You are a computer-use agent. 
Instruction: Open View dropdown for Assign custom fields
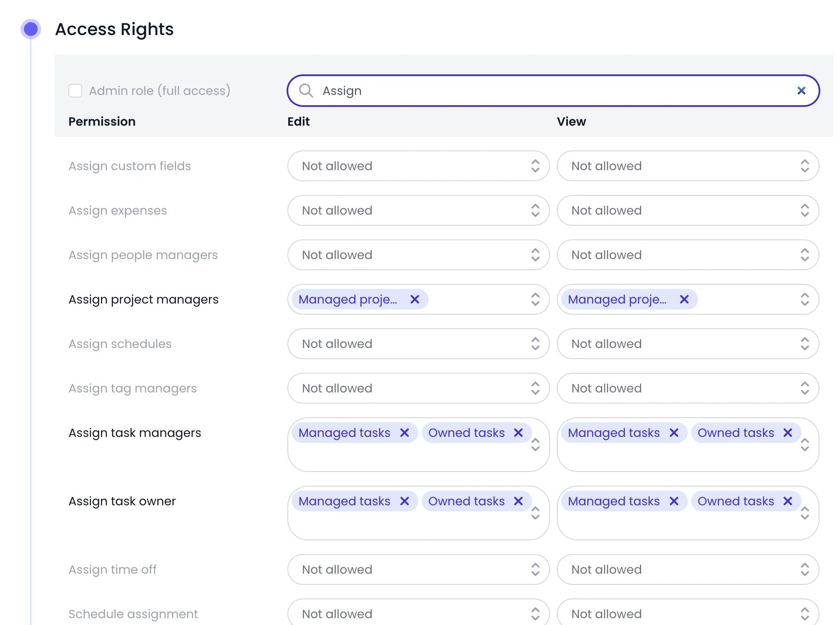pos(688,166)
